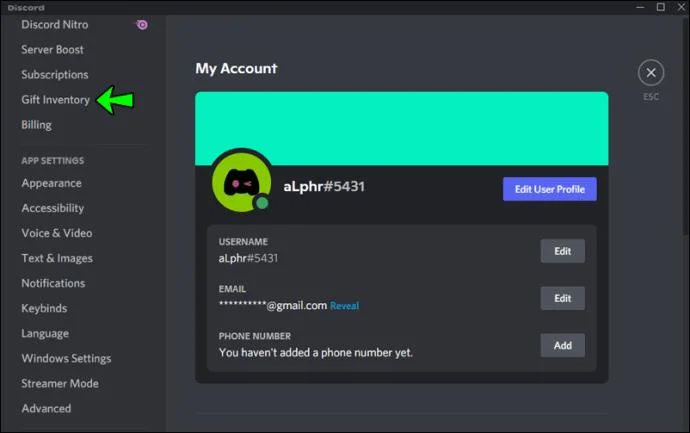690x433 pixels.
Task: Close settings with the ESC X icon
Action: click(651, 73)
